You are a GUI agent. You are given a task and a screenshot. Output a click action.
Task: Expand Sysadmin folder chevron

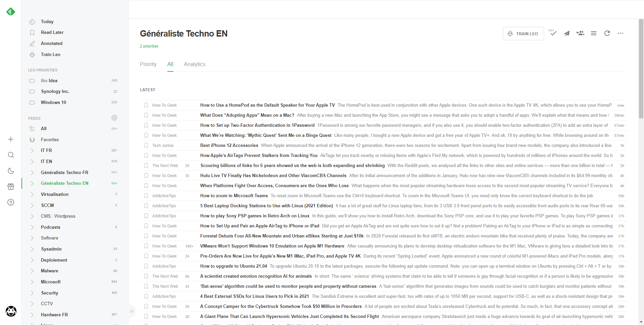32,249
